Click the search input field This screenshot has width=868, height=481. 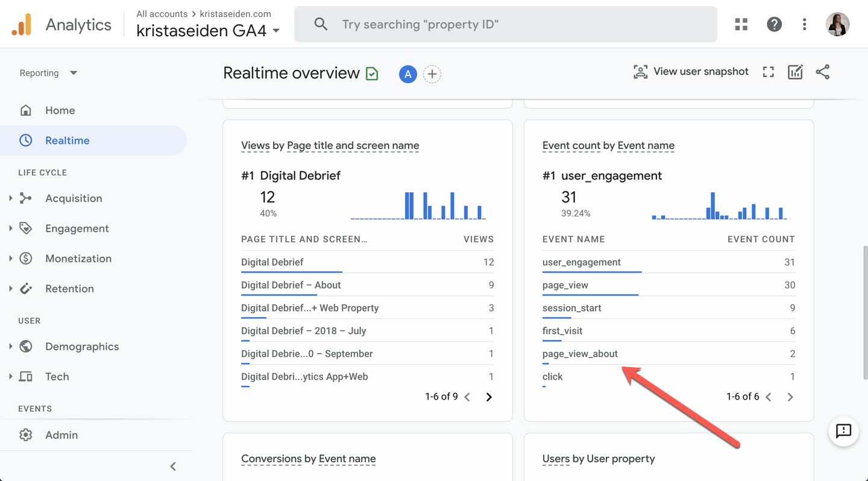(x=506, y=24)
